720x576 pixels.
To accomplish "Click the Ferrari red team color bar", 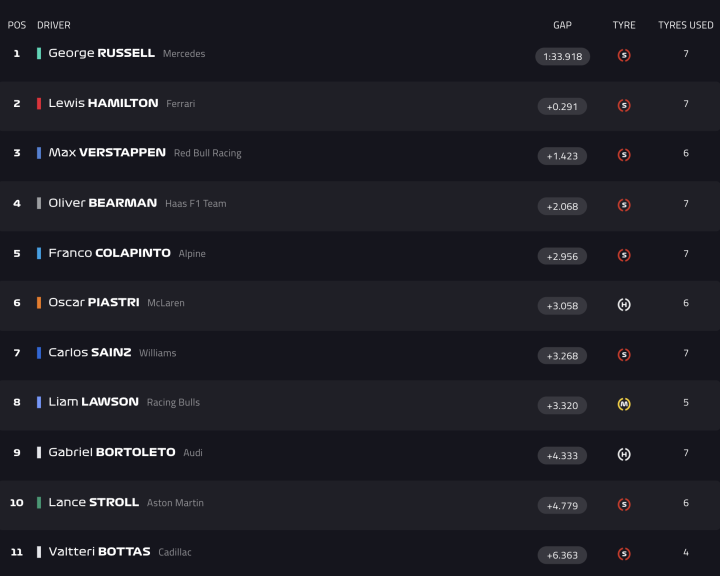I will (x=39, y=103).
